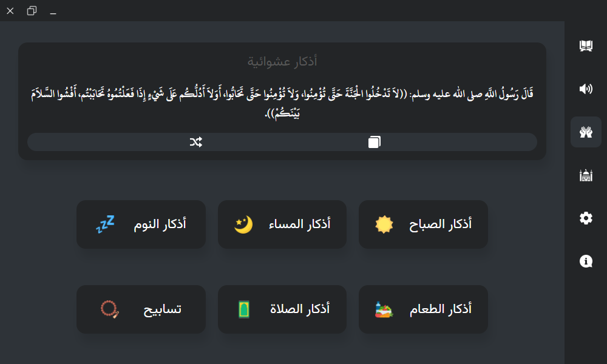Shuffle to another random dhikr
The width and height of the screenshot is (607, 364).
click(196, 142)
